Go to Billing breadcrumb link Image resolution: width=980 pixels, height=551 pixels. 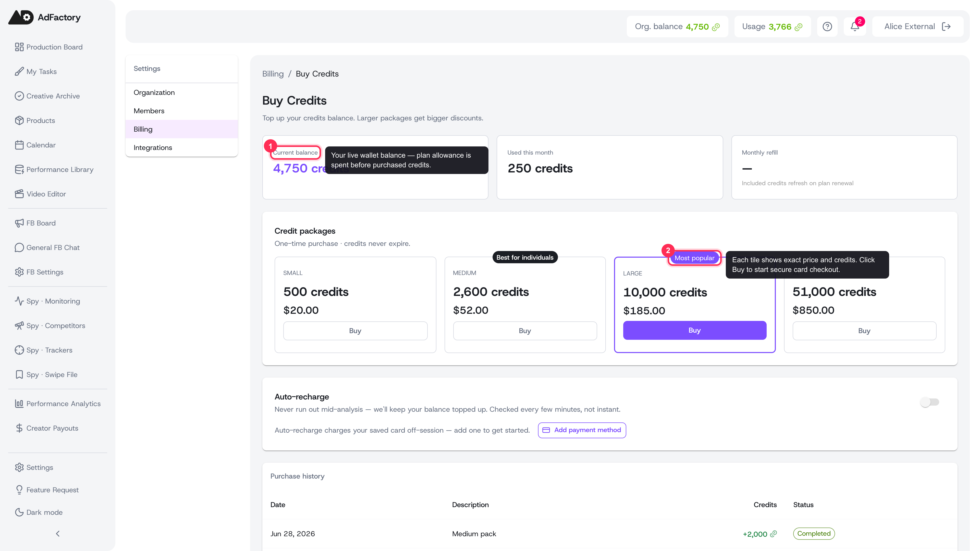click(x=273, y=74)
